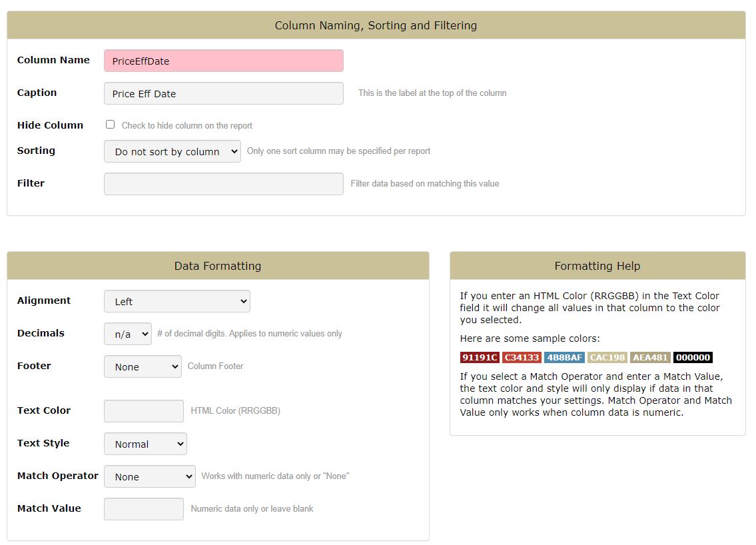
Task: Select the 91191C dark red color swatch
Action: (480, 358)
